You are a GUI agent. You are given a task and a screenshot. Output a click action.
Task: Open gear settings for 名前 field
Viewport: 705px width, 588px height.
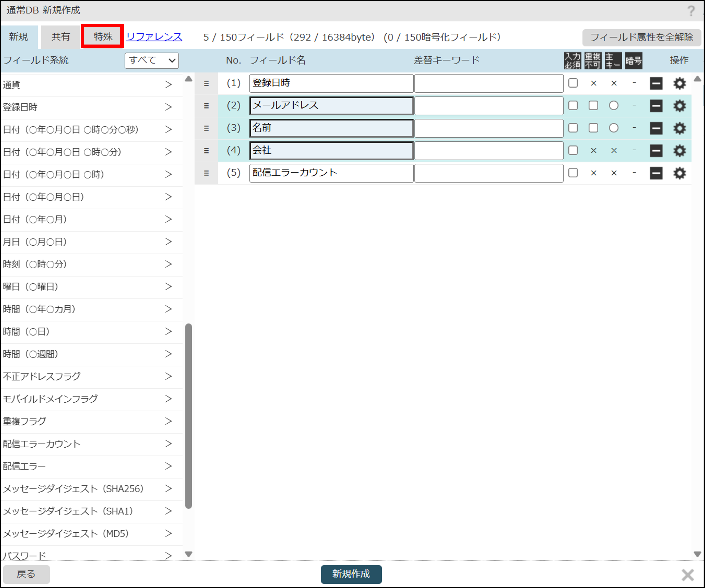tap(679, 128)
